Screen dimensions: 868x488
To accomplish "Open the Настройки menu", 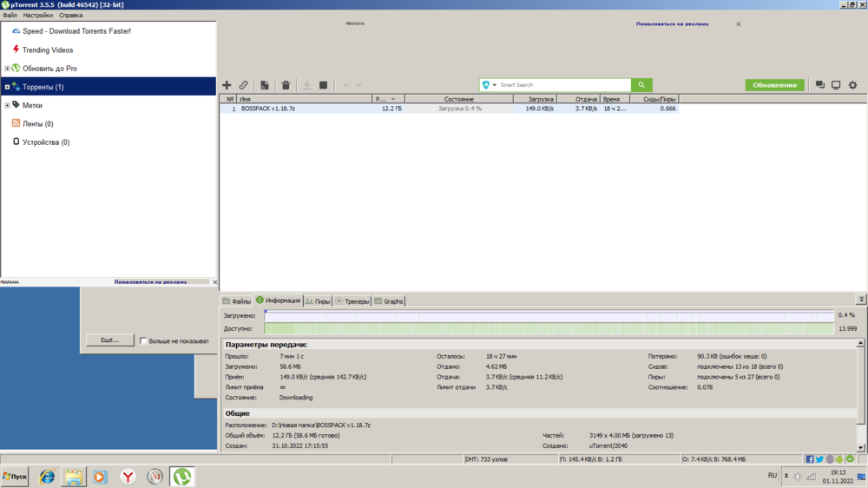I will point(37,16).
